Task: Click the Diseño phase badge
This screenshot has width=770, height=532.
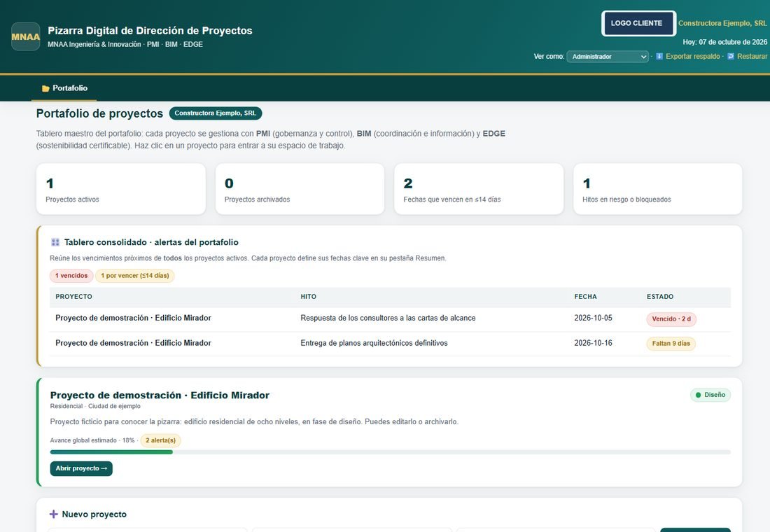Action: tap(710, 395)
